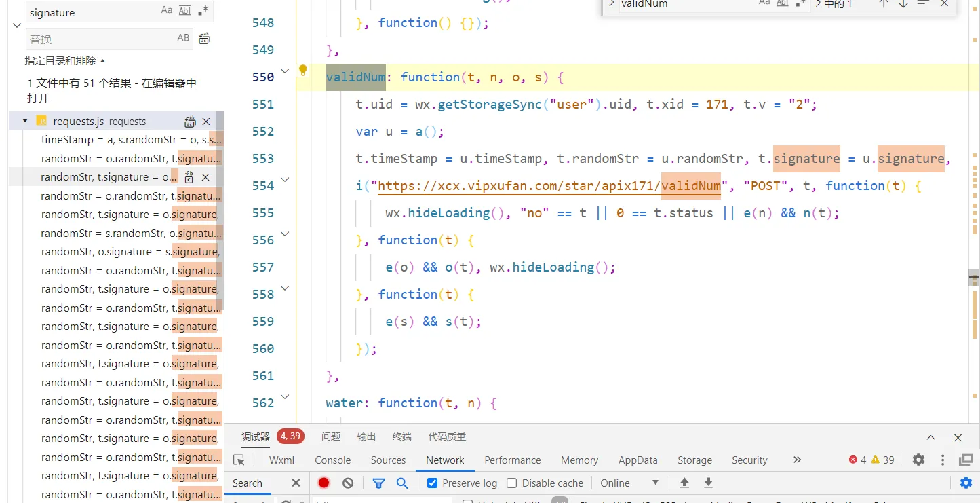
Task: Toggle regex in validNum find widget
Action: pyautogui.click(x=800, y=3)
